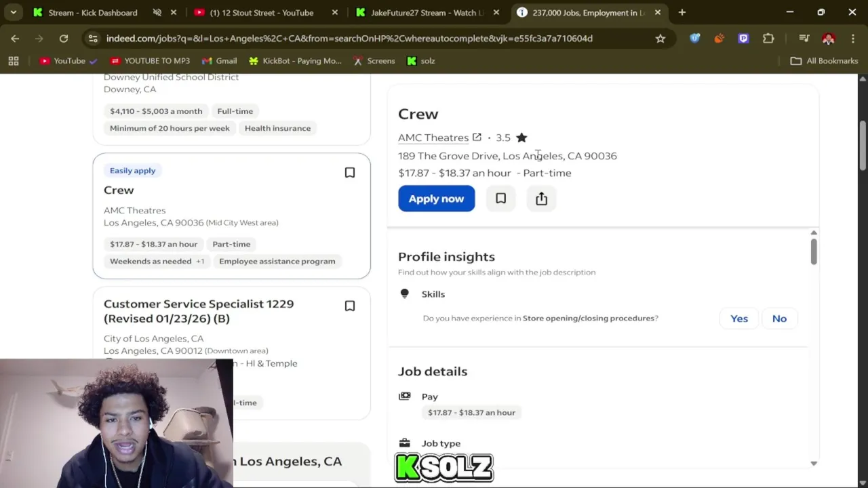
Task: Click 189 The Grove Drive address
Action: pyautogui.click(x=507, y=156)
